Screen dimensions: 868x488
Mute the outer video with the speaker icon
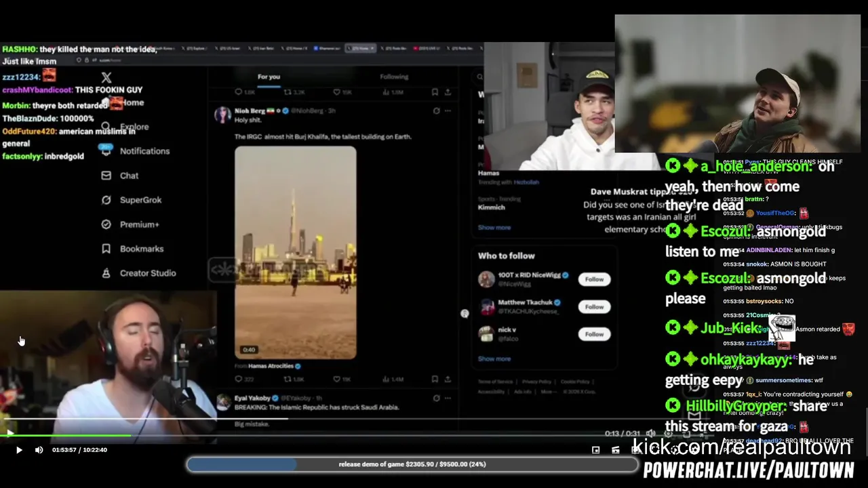coord(39,450)
